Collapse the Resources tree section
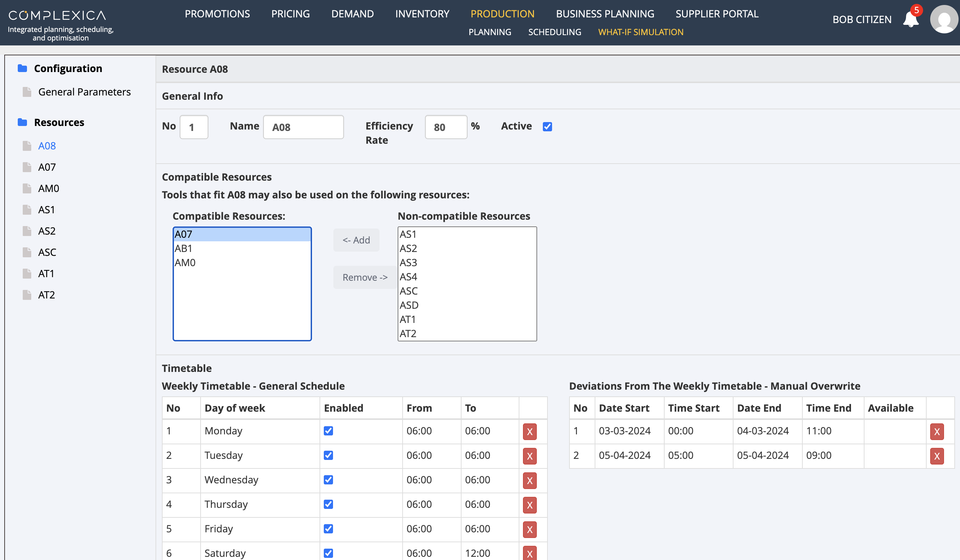Viewport: 960px width, 560px height. [x=59, y=122]
